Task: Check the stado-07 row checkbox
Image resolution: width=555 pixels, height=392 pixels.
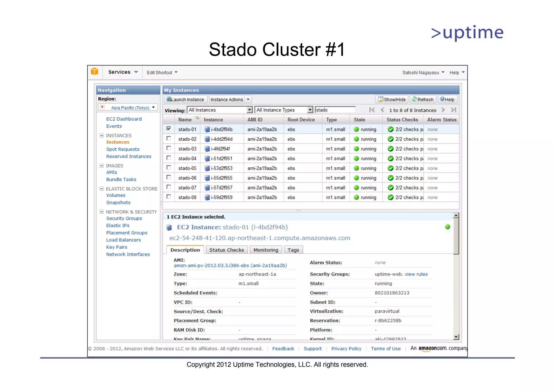Action: pyautogui.click(x=169, y=187)
